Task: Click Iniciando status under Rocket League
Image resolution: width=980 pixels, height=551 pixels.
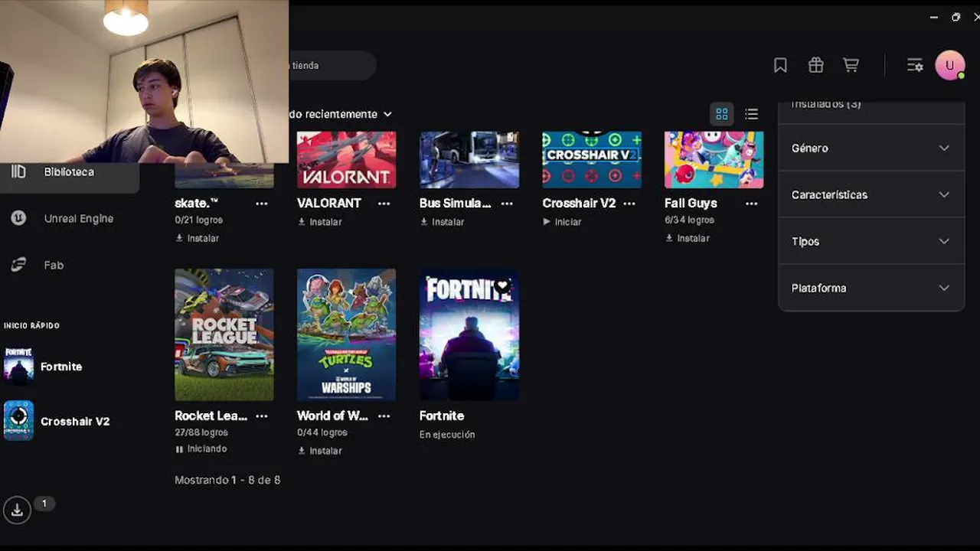Action: coord(201,449)
